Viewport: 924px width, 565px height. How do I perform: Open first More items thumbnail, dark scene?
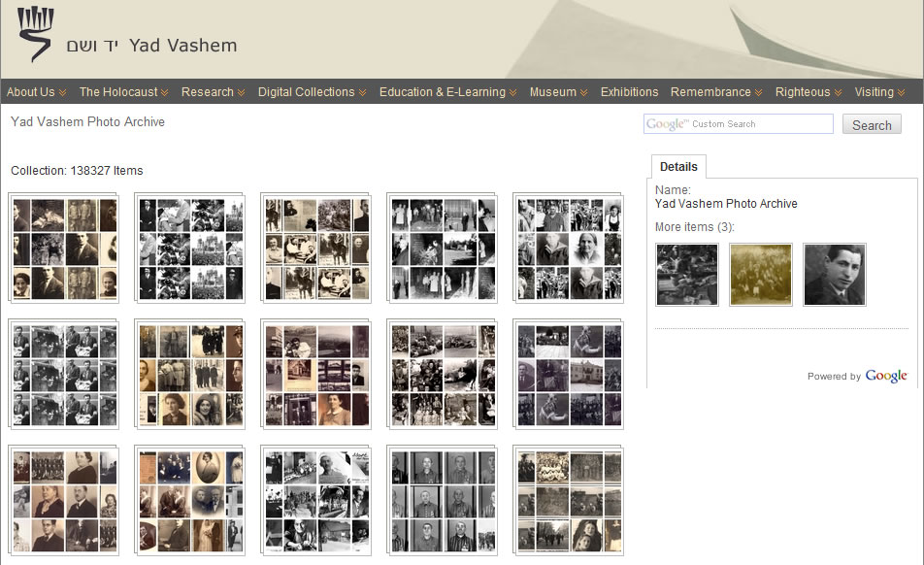point(687,275)
